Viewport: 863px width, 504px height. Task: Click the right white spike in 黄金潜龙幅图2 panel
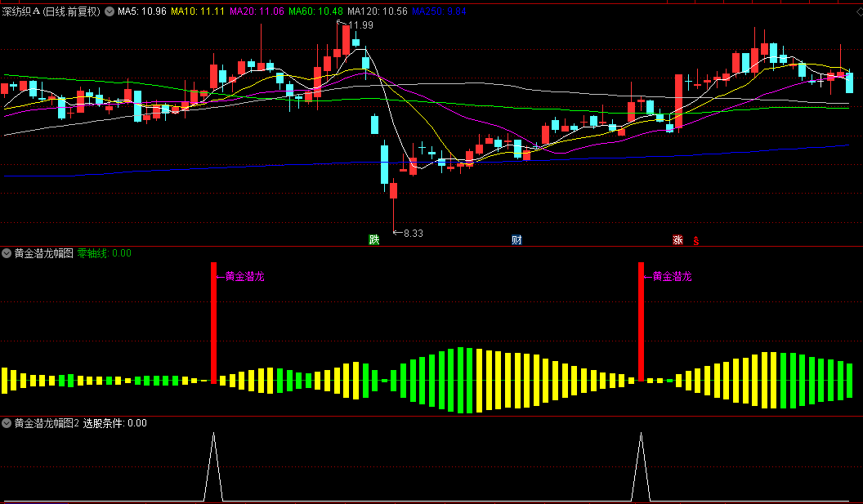click(x=641, y=466)
